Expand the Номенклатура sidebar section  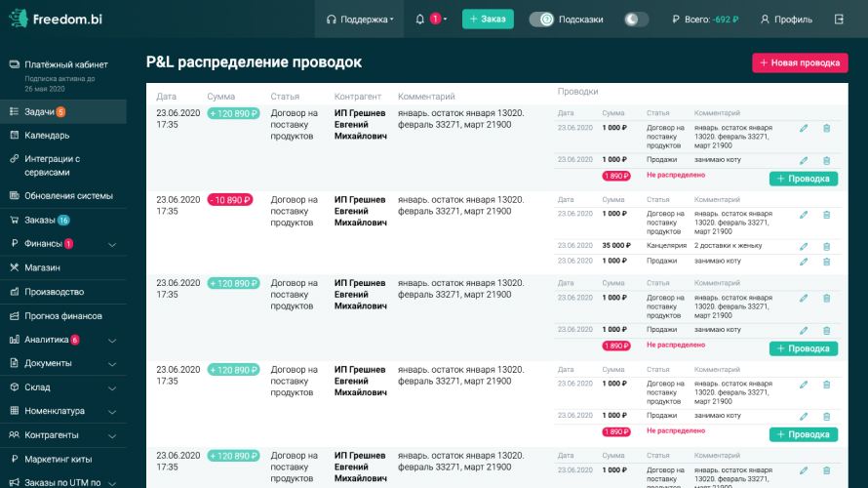[112, 412]
